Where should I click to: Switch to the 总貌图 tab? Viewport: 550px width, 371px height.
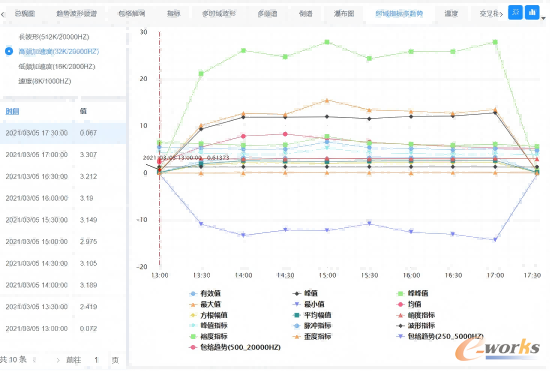[25, 14]
